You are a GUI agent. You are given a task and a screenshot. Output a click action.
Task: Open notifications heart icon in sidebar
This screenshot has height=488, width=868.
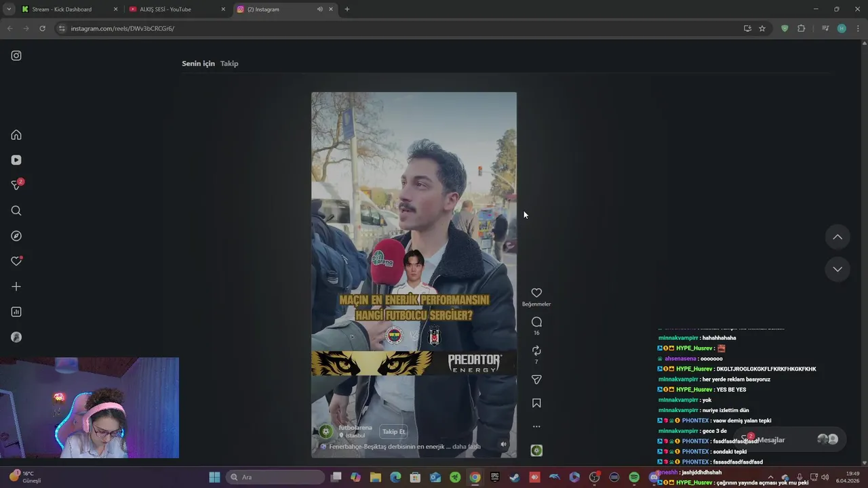coord(16,261)
